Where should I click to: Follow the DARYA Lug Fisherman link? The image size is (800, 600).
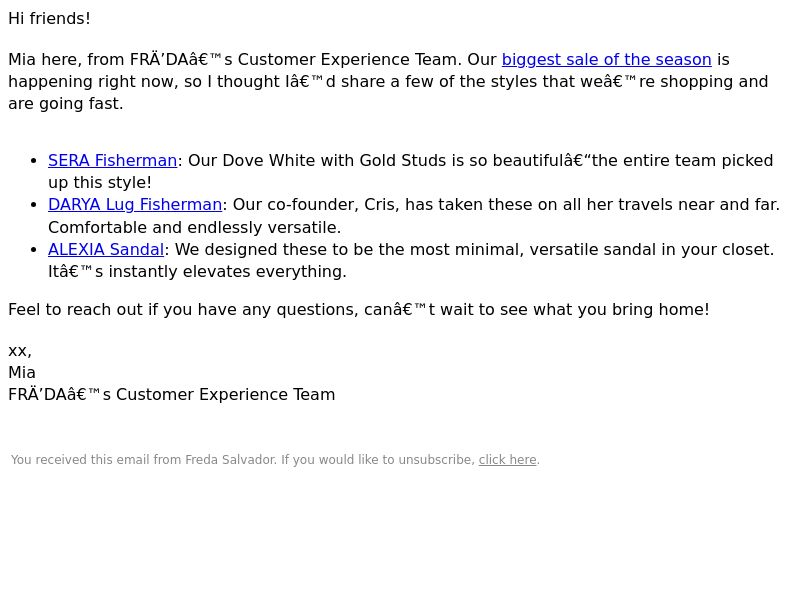[135, 205]
